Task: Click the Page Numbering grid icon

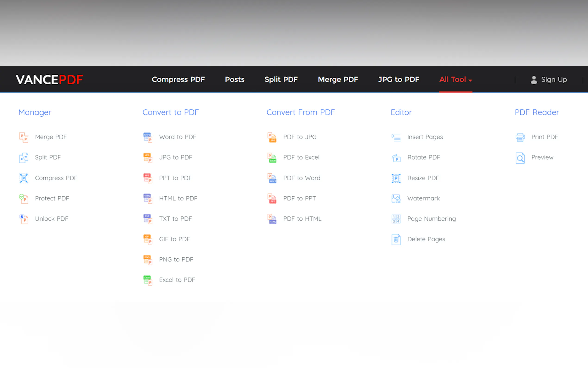Action: click(x=396, y=219)
